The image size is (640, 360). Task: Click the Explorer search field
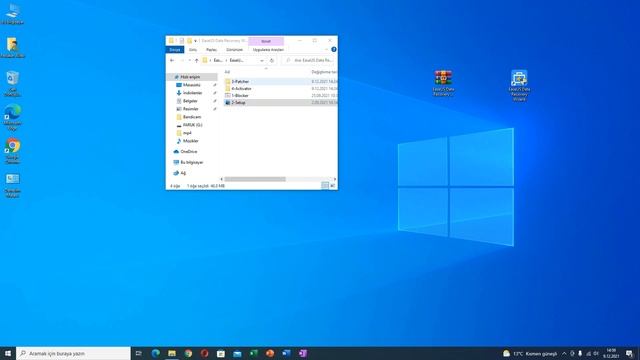coord(309,60)
